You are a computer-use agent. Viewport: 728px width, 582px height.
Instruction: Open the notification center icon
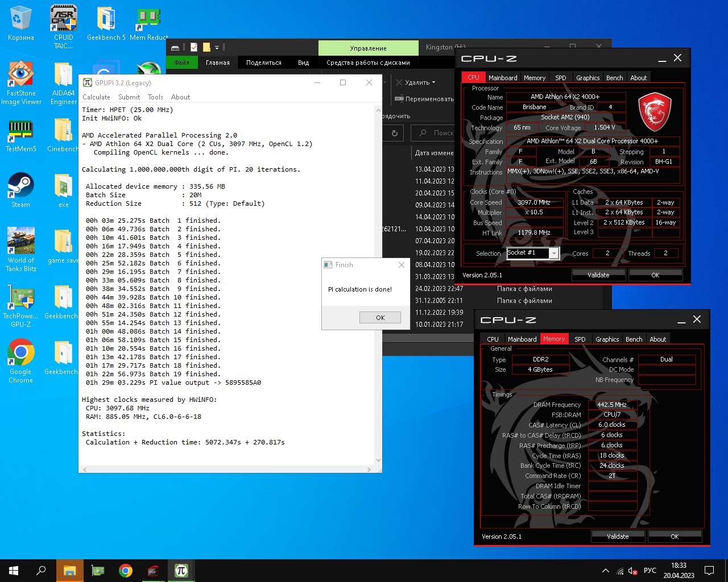[709, 571]
